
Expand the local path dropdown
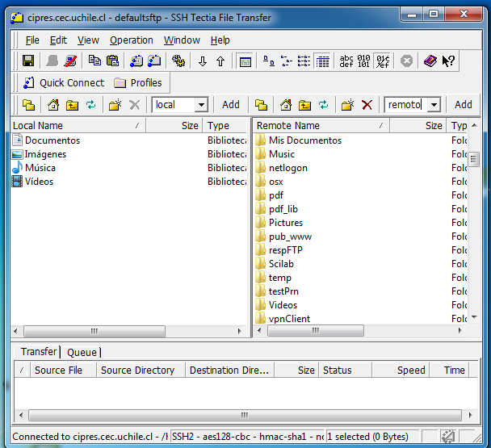pyautogui.click(x=201, y=105)
